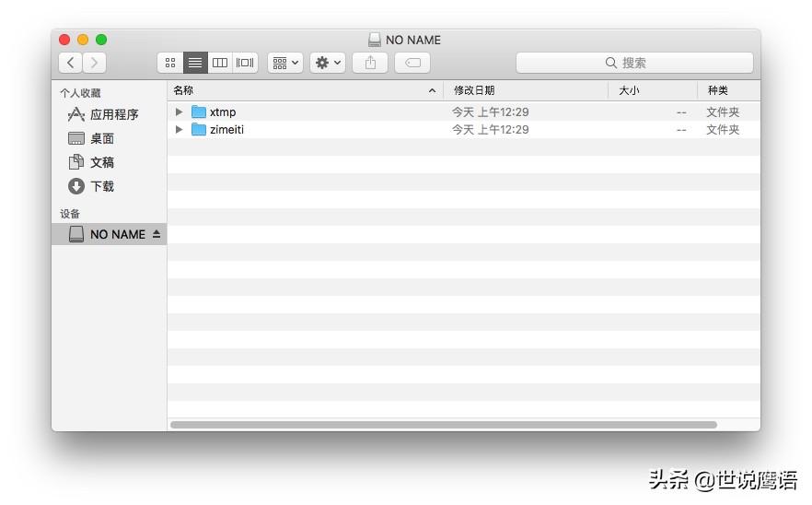
Task: Switch to column view mode
Action: pos(220,63)
